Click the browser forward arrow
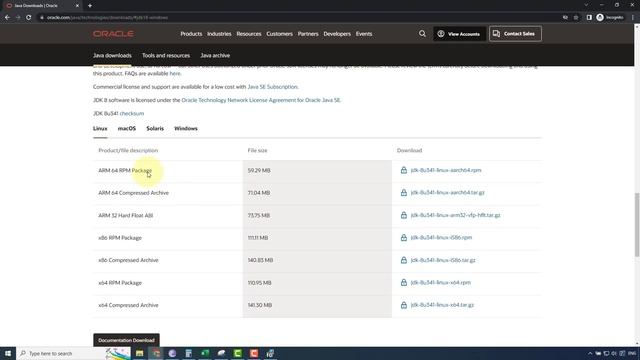Image resolution: width=640 pixels, height=360 pixels. 18,18
